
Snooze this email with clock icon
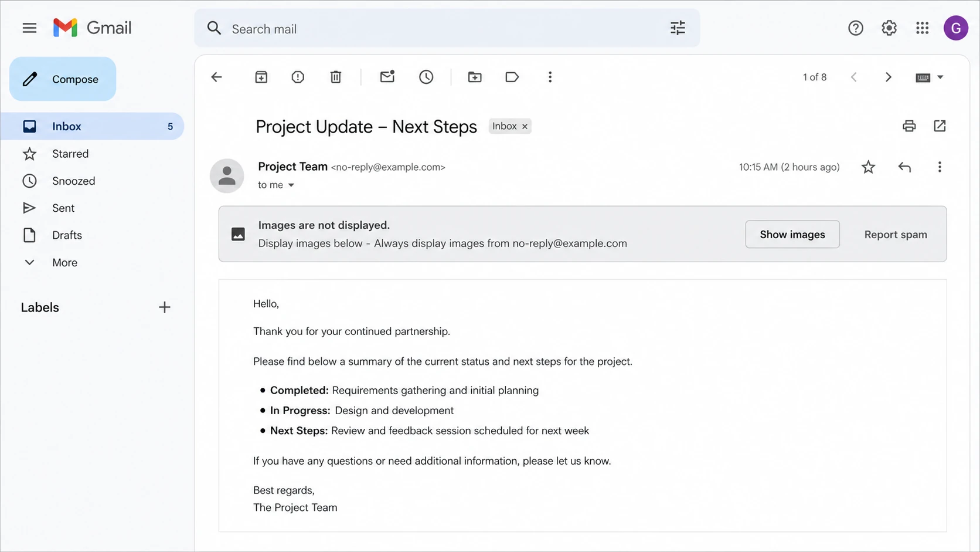pos(426,77)
